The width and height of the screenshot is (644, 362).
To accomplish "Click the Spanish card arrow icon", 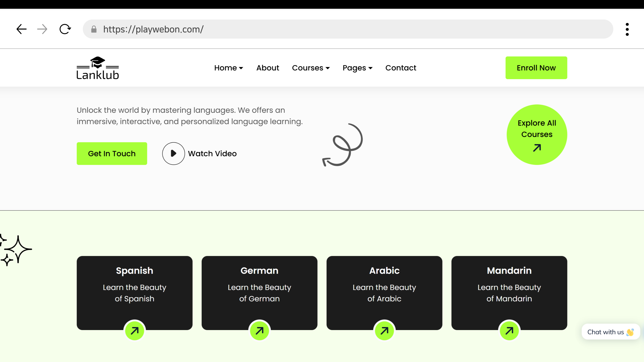I will [x=135, y=331].
